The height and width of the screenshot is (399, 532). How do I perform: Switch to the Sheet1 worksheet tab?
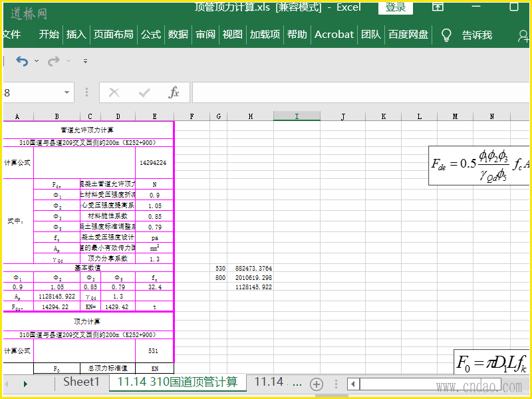[x=81, y=382]
